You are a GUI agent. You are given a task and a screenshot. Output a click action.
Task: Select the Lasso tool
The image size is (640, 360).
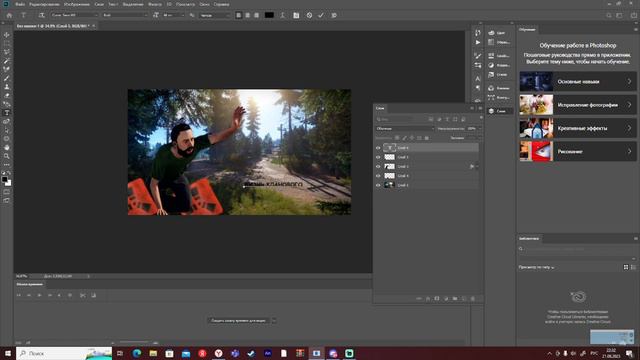point(7,52)
